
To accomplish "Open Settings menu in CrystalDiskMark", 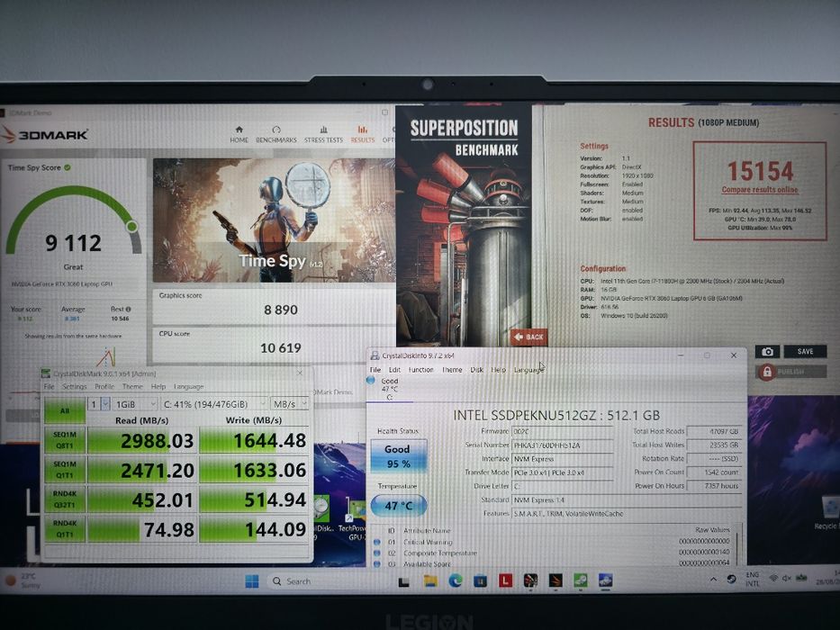I will tap(74, 386).
